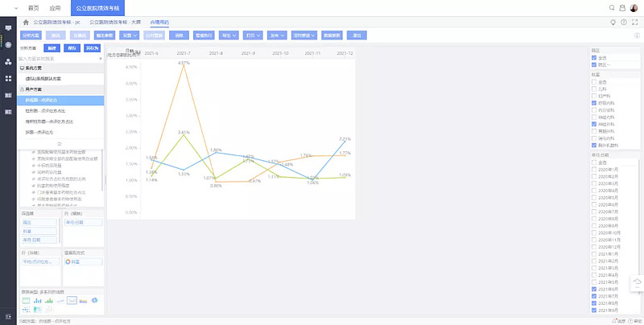
Task: Click the collapse menu icon at the sidebar bottom
Action: pos(8,316)
